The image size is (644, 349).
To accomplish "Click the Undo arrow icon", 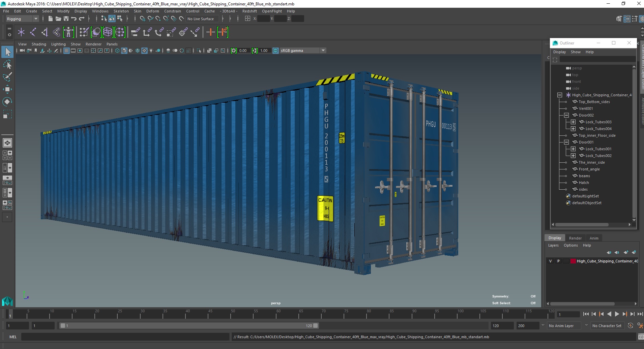I will 74,19.
